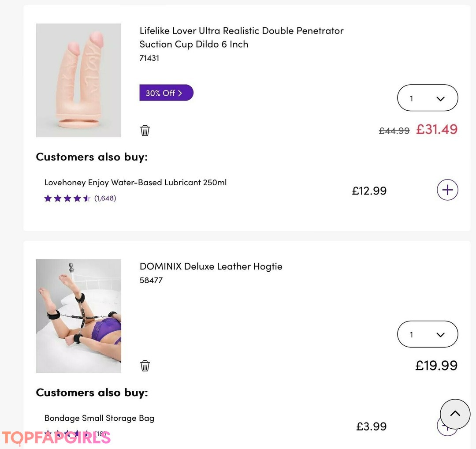Click the discounted £31.49 price

(x=437, y=129)
